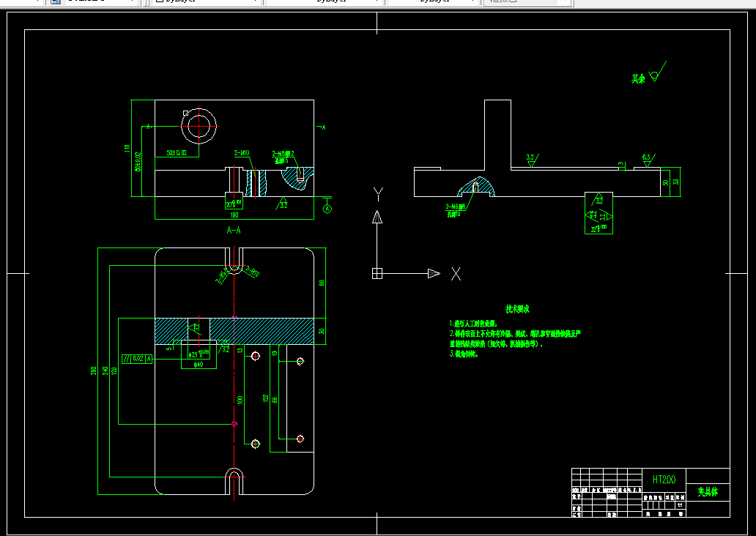This screenshot has width=756, height=536.
Task: Click the 6.3 roughness symbol on side view
Action: [648, 160]
